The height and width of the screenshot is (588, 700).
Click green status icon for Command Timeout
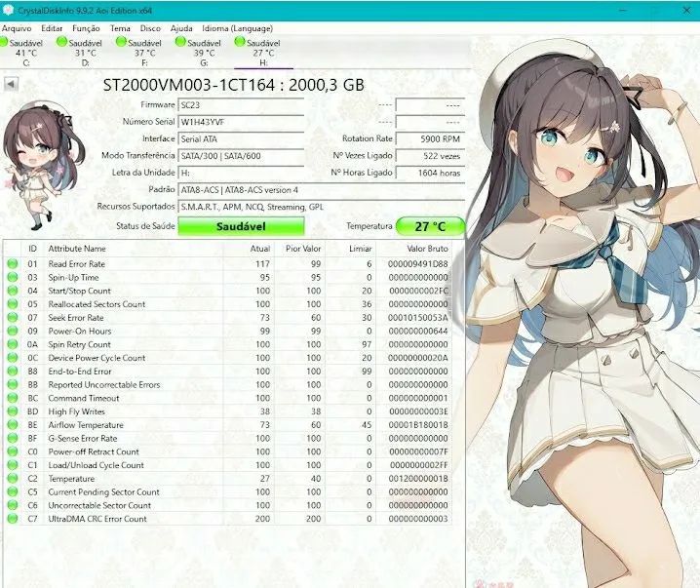coord(13,398)
